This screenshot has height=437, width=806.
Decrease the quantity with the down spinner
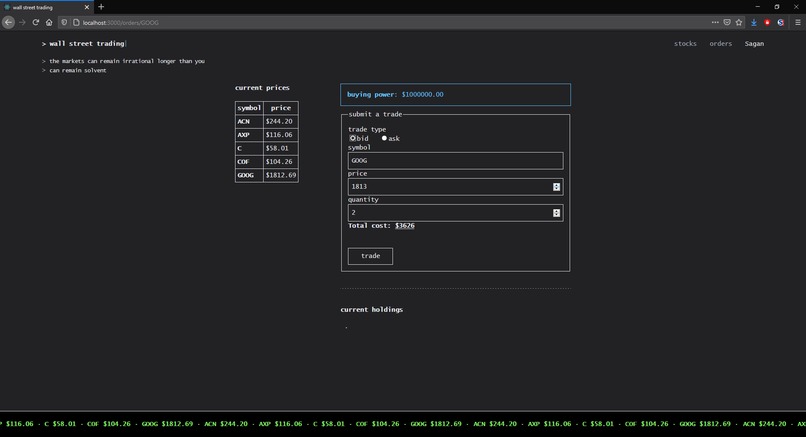(x=556, y=215)
